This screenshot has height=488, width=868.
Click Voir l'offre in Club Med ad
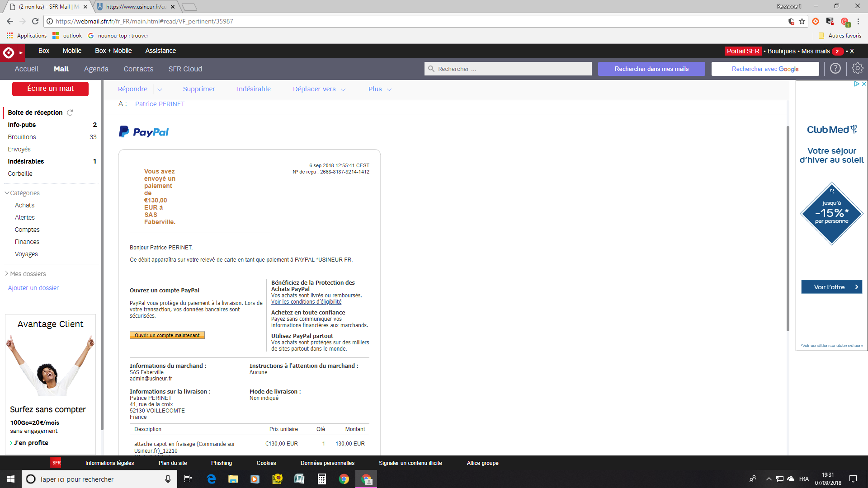pos(831,287)
